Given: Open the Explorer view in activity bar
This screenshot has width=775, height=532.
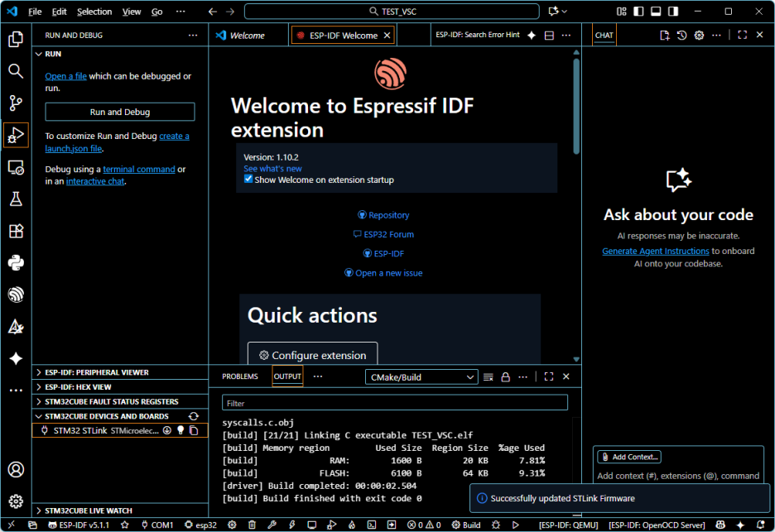Looking at the screenshot, I should click(x=16, y=39).
